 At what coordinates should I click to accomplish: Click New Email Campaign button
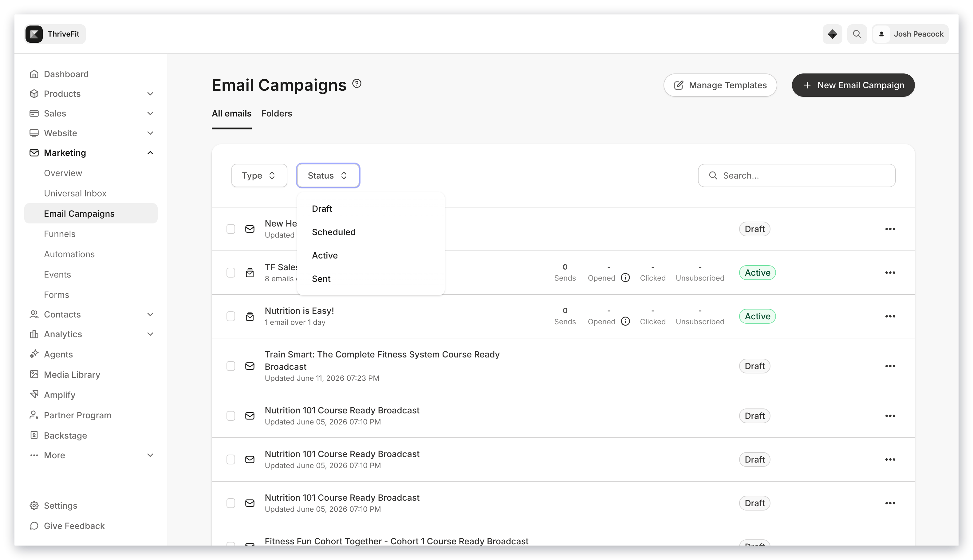pyautogui.click(x=853, y=85)
